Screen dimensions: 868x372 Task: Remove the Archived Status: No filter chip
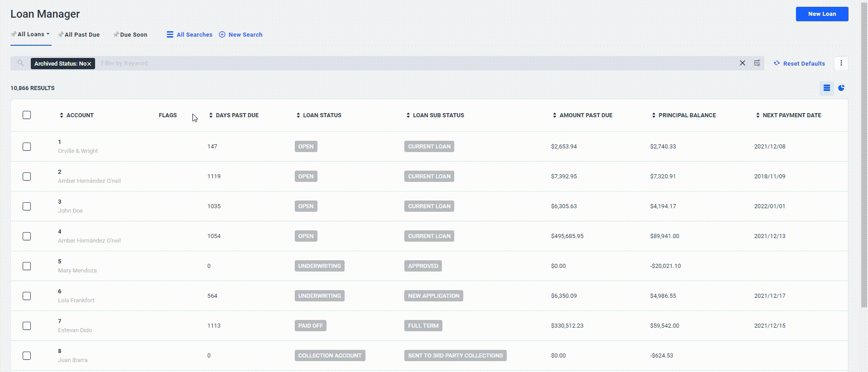[89, 64]
